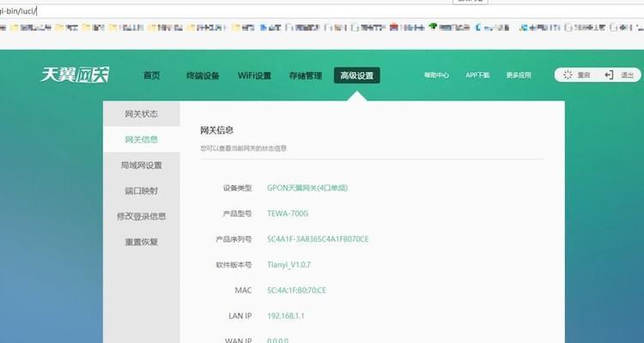Click the MAC label
This screenshot has width=644, height=343.
click(x=243, y=291)
